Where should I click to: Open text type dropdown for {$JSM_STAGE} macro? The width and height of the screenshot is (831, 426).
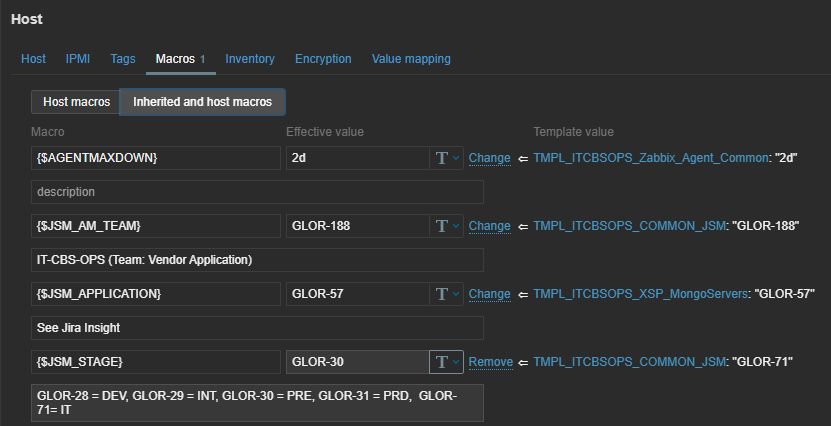pyautogui.click(x=446, y=362)
